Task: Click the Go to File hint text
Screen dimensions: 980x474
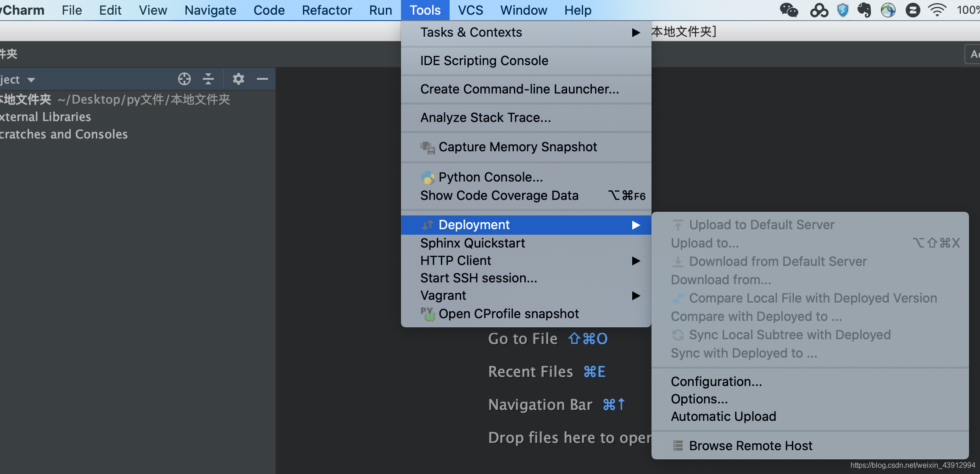Action: pos(523,339)
